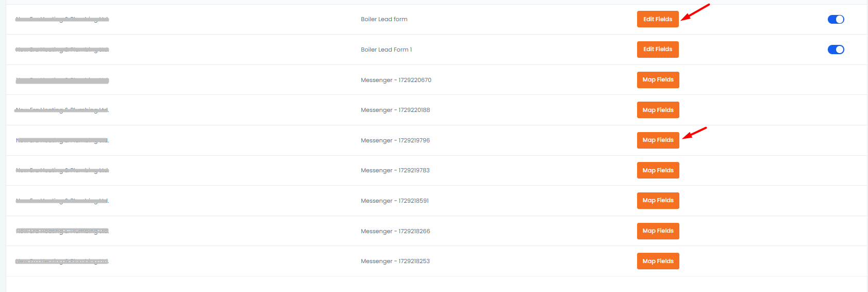This screenshot has width=868, height=292.
Task: Click the "Messenger - 1729219796" label
Action: click(395, 141)
